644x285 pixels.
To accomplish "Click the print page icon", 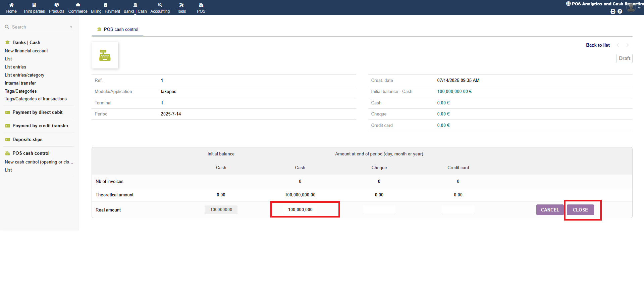I will (x=613, y=11).
